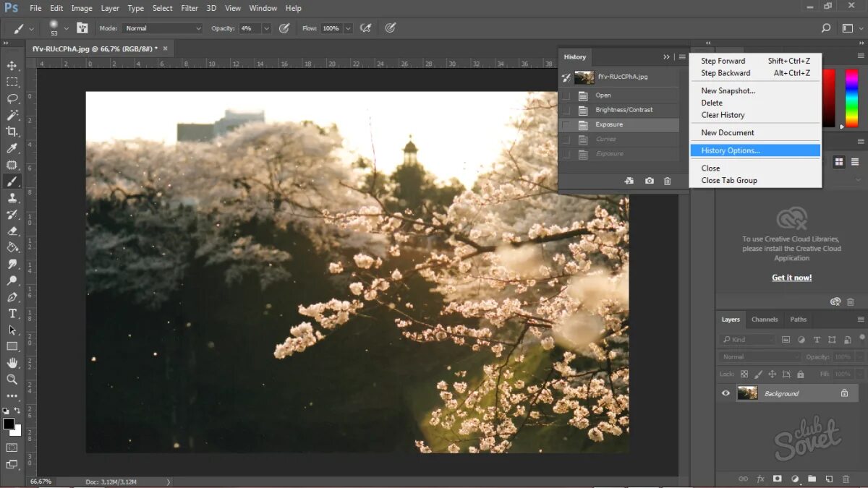This screenshot has width=868, height=488.
Task: Select the Crop tool
Action: coord(12,131)
